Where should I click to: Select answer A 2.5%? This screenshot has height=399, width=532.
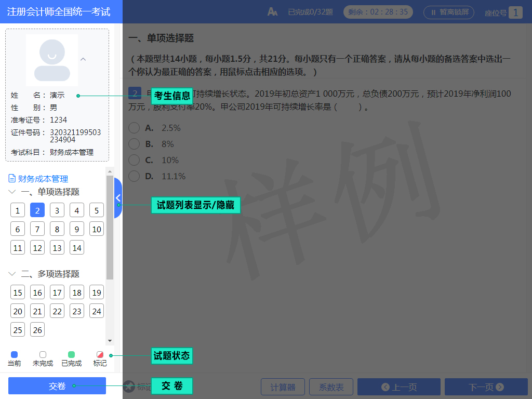[134, 127]
